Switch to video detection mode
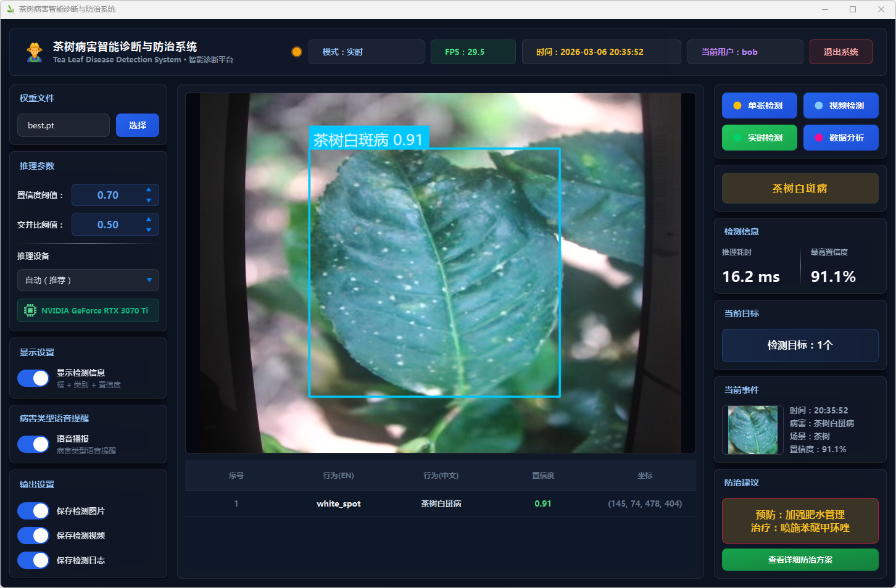Viewport: 896px width, 588px height. (x=840, y=106)
